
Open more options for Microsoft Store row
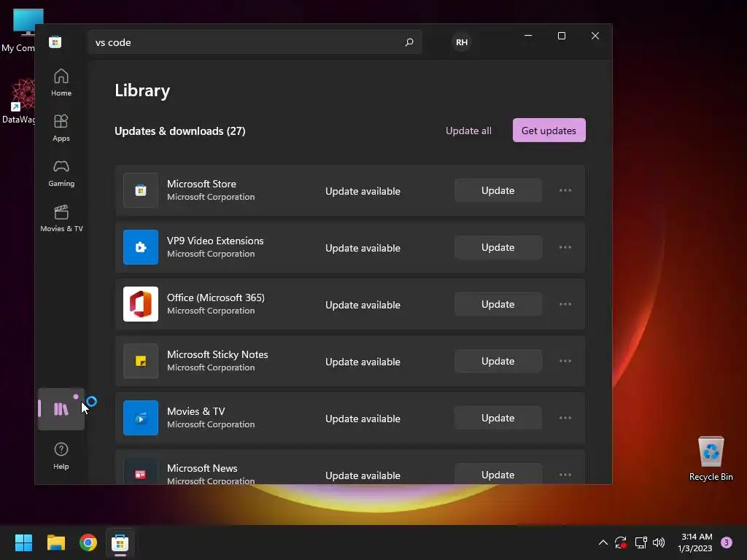pyautogui.click(x=565, y=190)
